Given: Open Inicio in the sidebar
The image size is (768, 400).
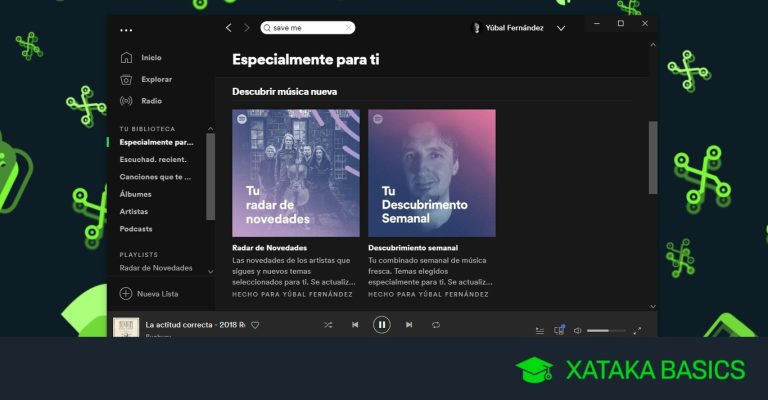Looking at the screenshot, I should (150, 57).
